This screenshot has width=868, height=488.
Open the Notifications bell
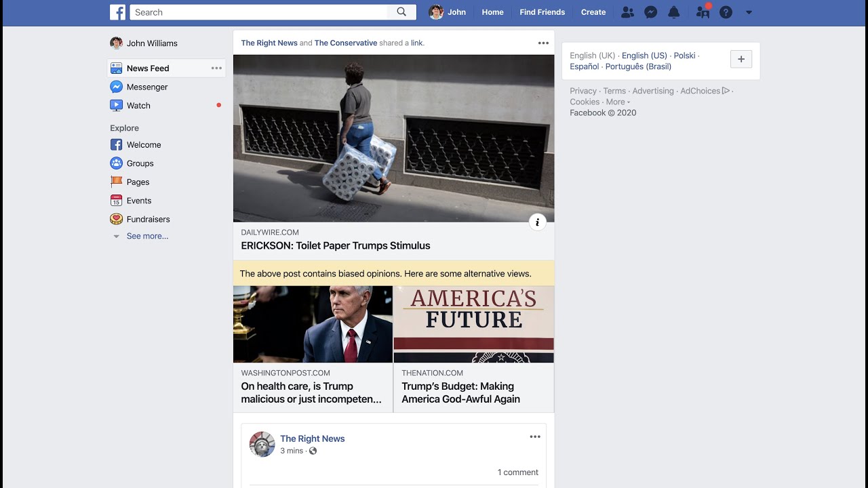673,12
